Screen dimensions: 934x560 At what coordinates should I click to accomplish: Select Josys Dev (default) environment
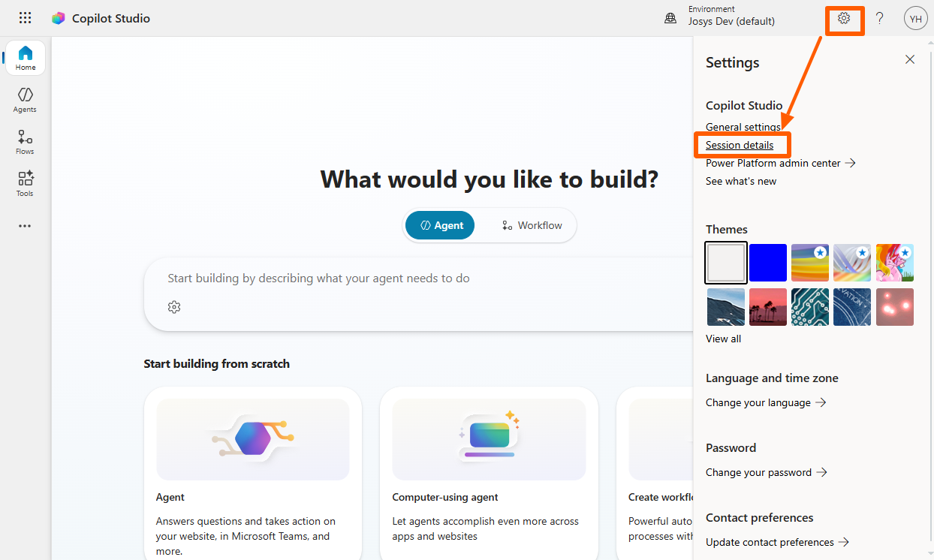coord(731,21)
